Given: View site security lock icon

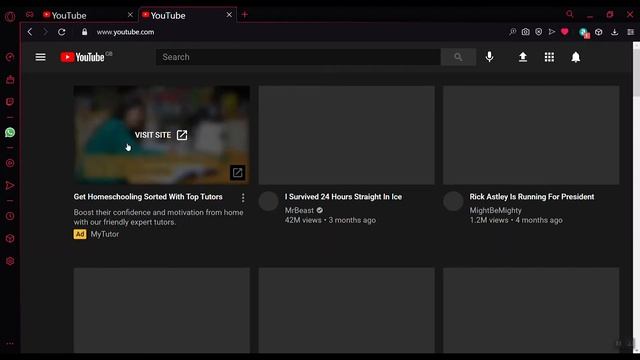Looking at the screenshot, I should pyautogui.click(x=84, y=32).
